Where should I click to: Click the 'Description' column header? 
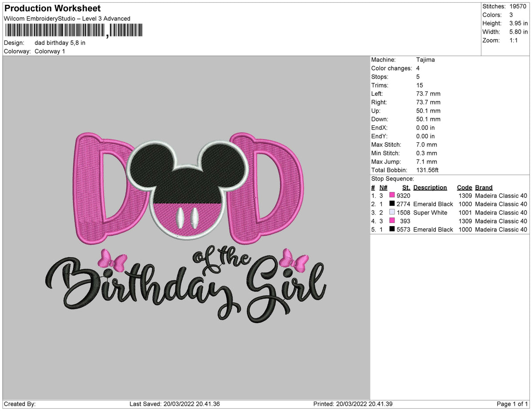430,188
